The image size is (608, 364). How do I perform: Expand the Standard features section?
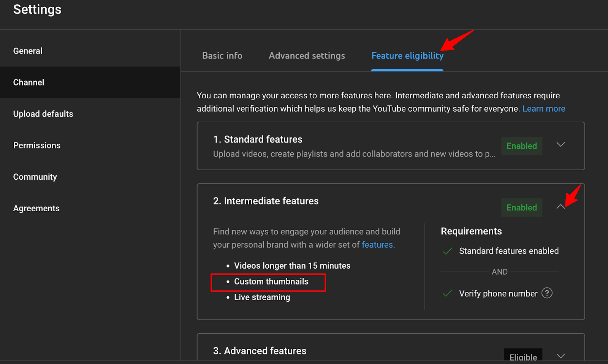coord(560,145)
